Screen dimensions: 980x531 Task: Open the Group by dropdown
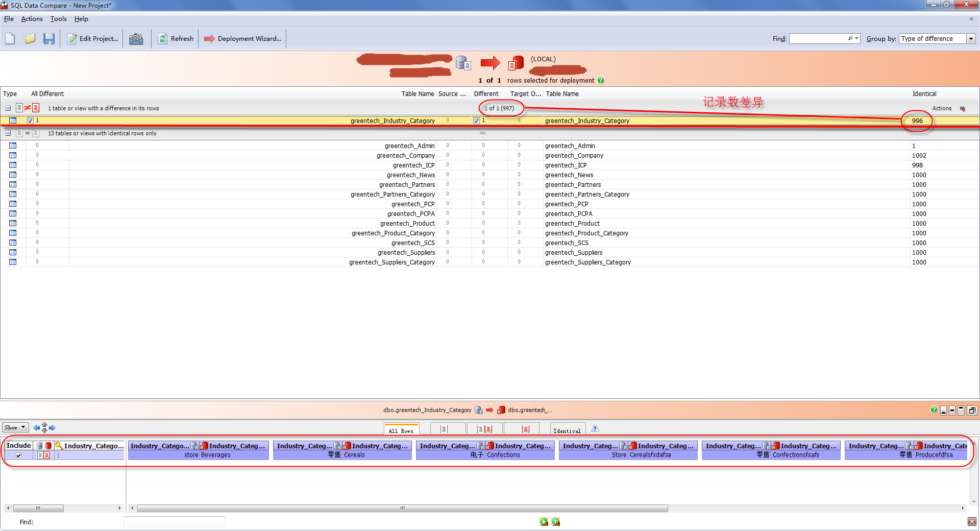(x=971, y=38)
